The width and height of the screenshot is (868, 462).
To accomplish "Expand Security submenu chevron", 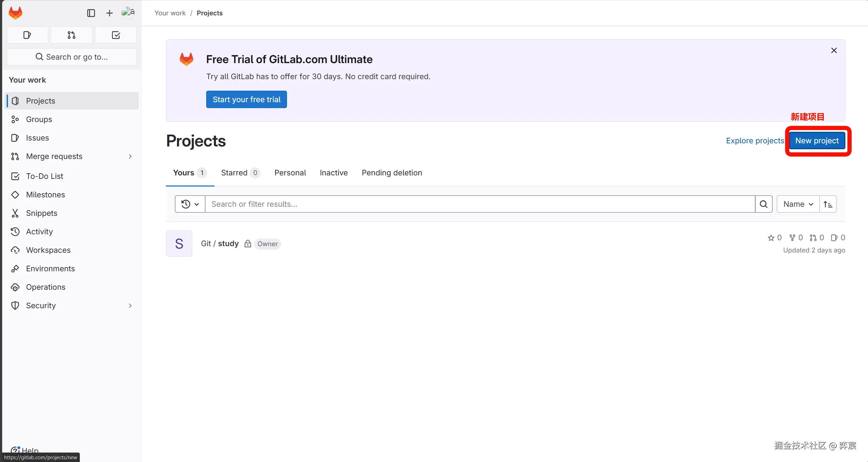I will 130,306.
